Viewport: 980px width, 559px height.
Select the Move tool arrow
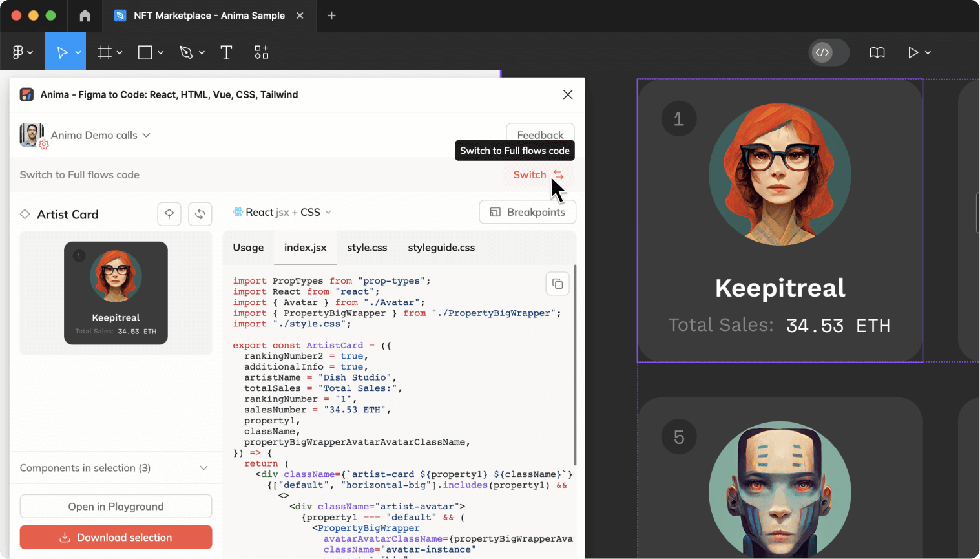[62, 52]
